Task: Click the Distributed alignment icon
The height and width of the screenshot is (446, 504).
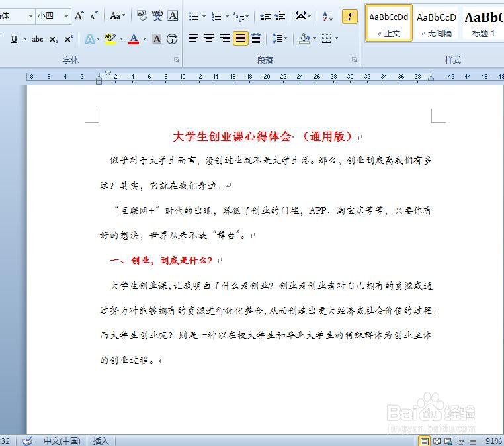Action: point(256,39)
